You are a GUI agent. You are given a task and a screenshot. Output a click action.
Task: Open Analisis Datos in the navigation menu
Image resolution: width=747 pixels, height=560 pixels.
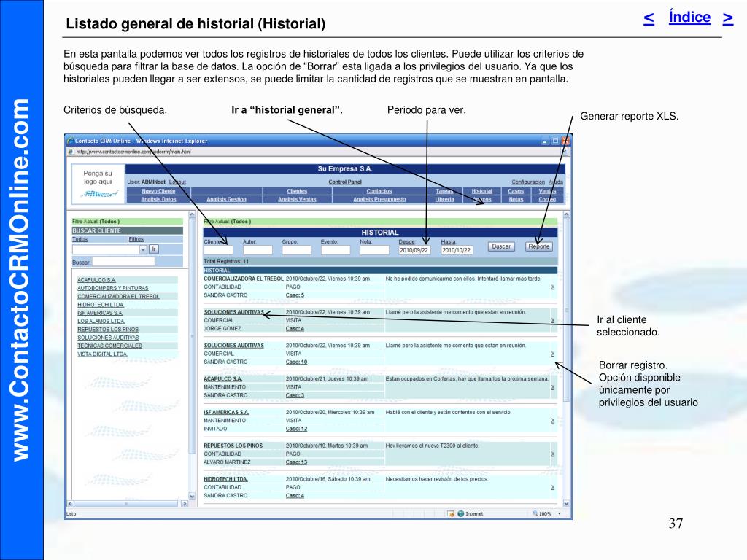coord(158,199)
